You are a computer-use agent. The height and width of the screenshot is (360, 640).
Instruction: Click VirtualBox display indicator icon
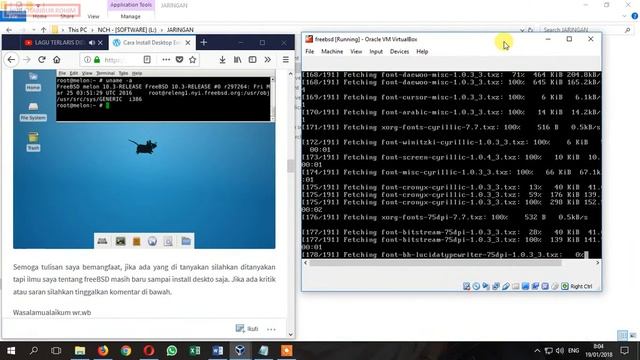525,286
